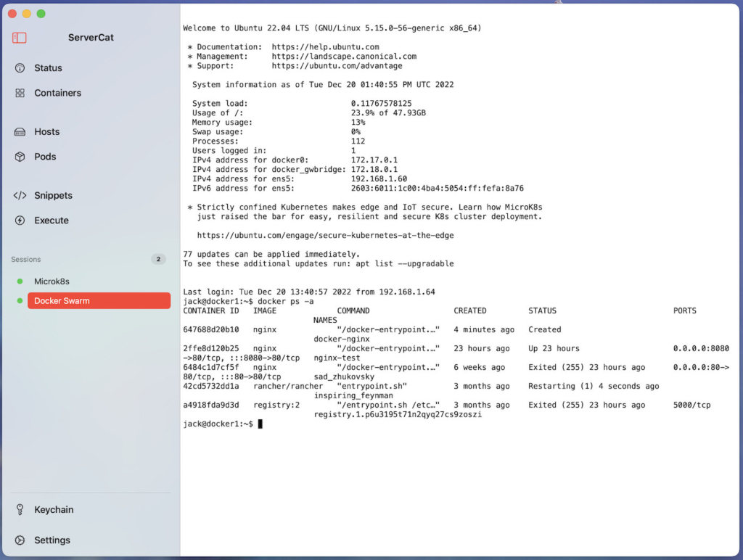743x560 pixels.
Task: Select the Snippets code icon
Action: (x=19, y=195)
